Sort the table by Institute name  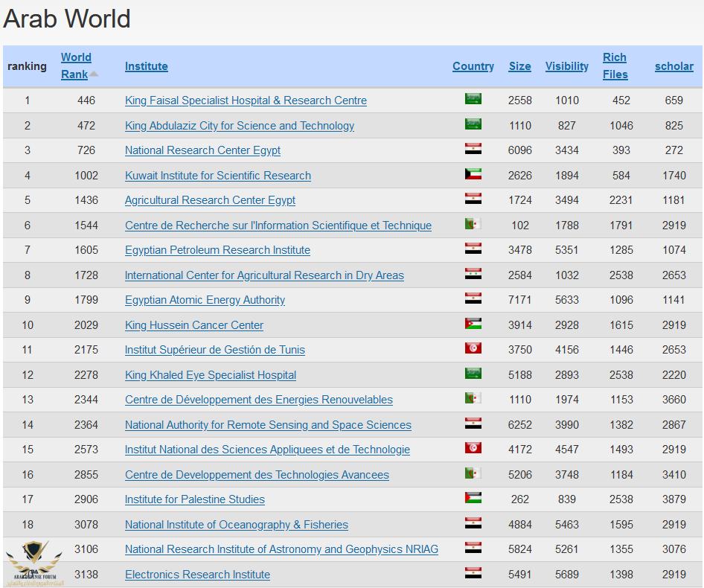pos(147,66)
